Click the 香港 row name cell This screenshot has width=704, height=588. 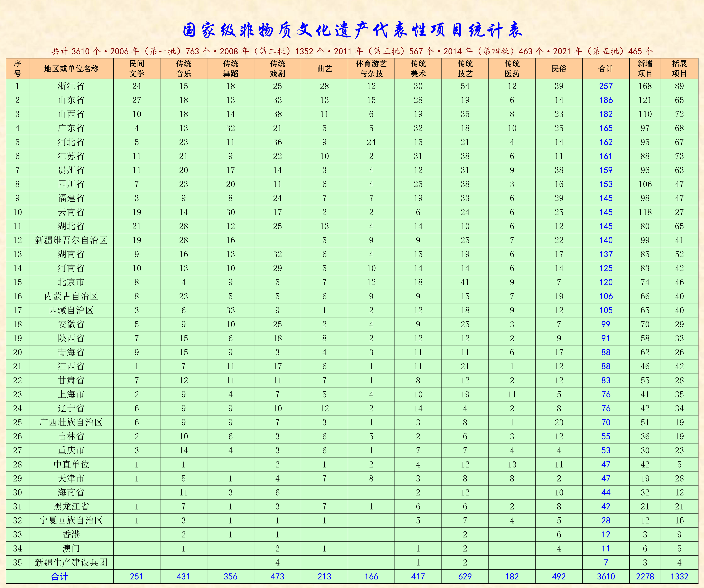(71, 534)
